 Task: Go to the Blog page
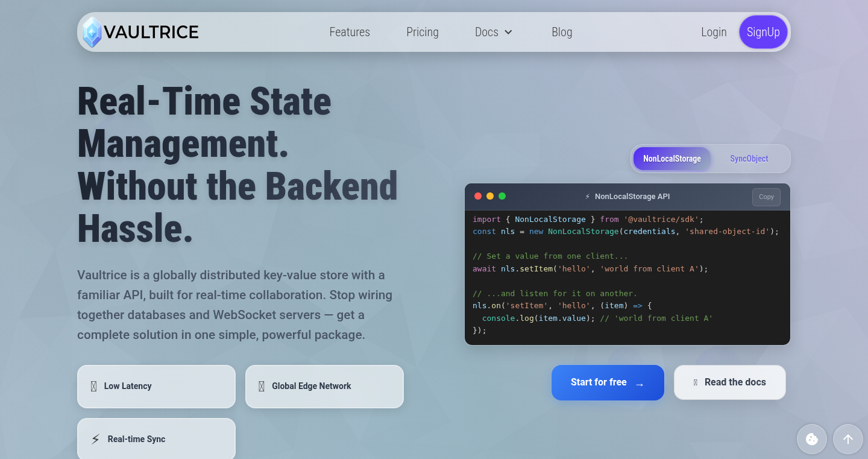point(562,32)
